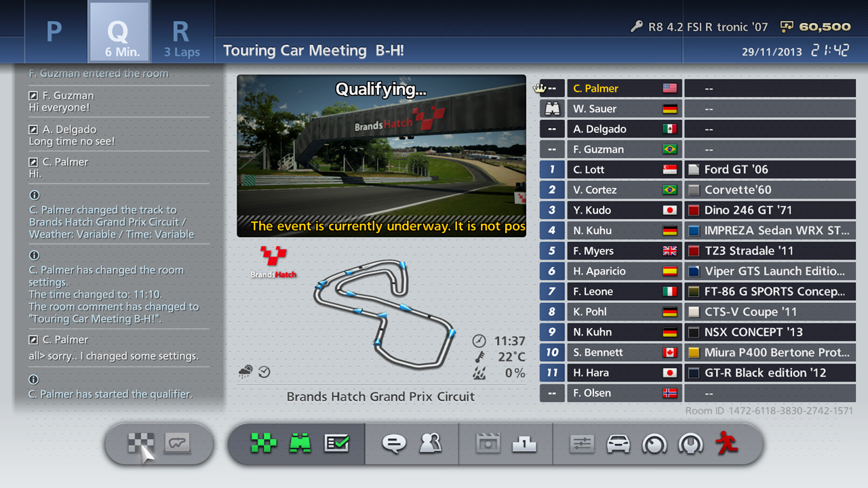Click the thermometer icon next to 22°C
Image resolution: width=868 pixels, height=488 pixels.
[479, 357]
